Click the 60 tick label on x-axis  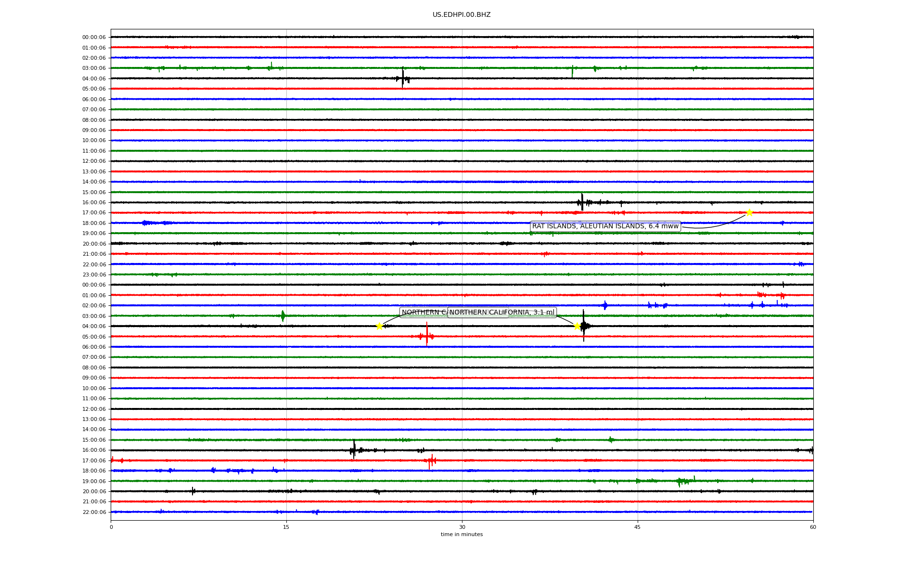click(x=813, y=527)
